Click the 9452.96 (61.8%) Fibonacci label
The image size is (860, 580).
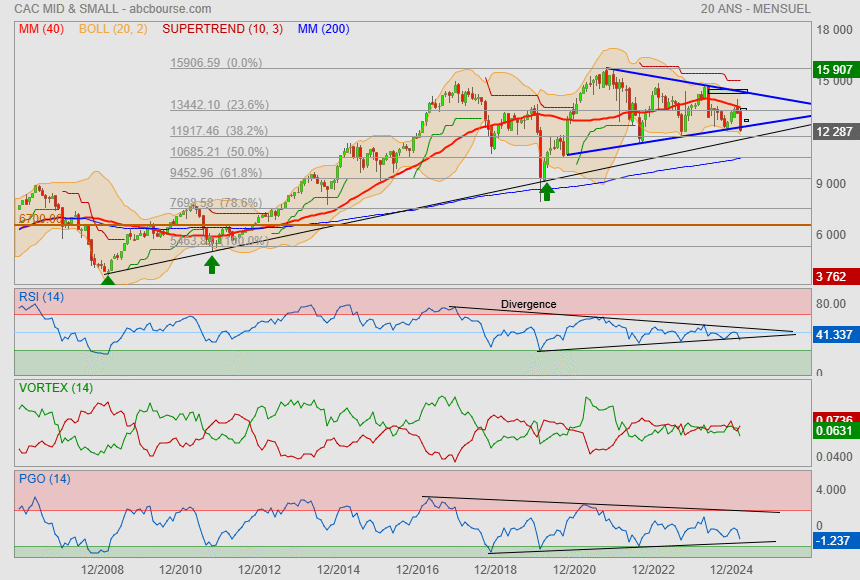(x=216, y=173)
